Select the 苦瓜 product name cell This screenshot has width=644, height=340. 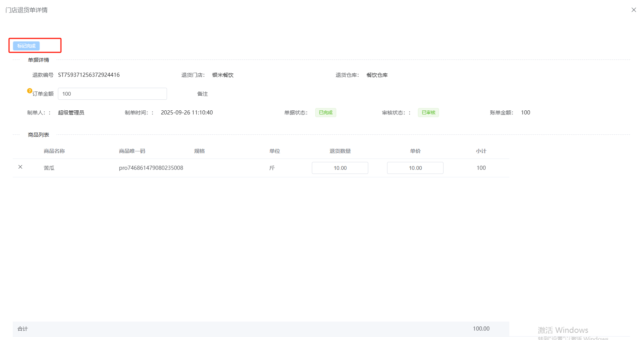(x=49, y=168)
